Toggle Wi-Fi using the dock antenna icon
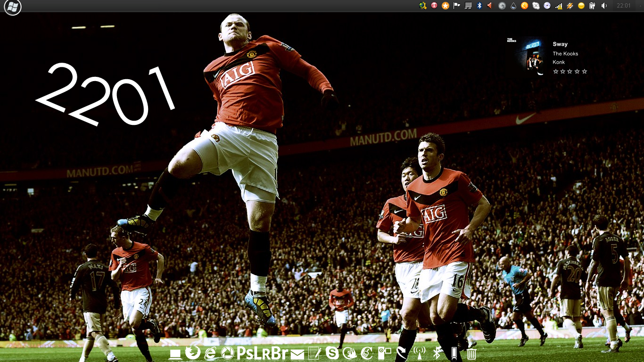This screenshot has height=362, width=644. [x=419, y=353]
